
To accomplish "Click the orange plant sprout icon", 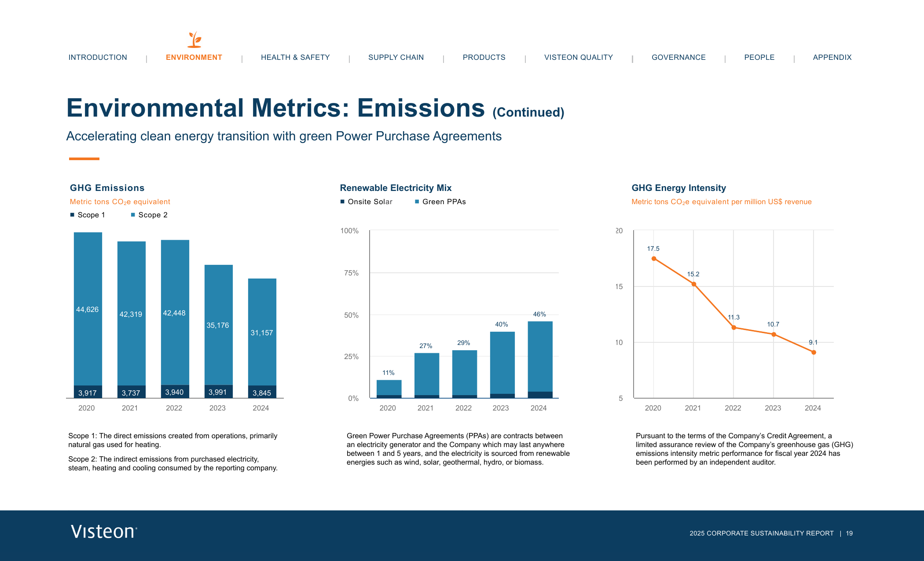I will [194, 39].
